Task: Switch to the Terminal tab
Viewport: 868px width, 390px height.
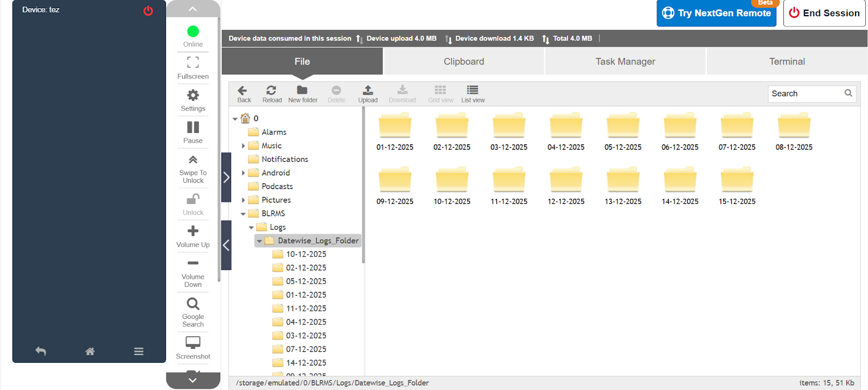Action: 787,61
